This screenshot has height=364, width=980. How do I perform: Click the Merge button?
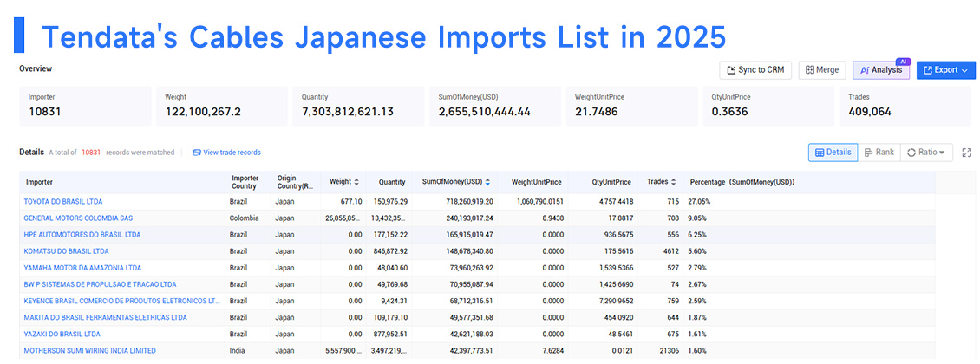pyautogui.click(x=822, y=70)
